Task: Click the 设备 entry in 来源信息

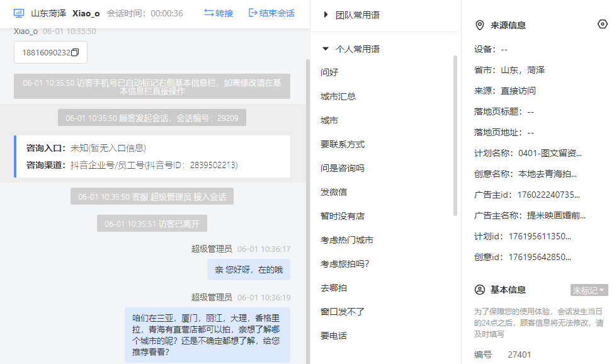Action: [491, 49]
